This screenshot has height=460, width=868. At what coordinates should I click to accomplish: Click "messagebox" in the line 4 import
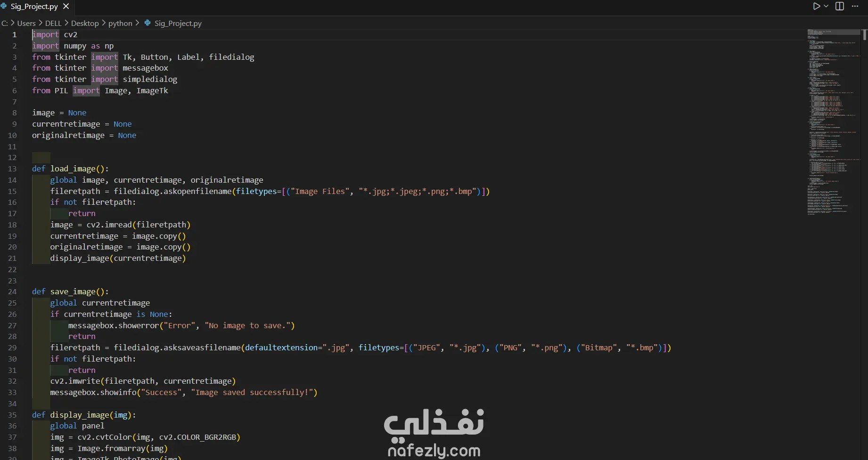point(146,68)
